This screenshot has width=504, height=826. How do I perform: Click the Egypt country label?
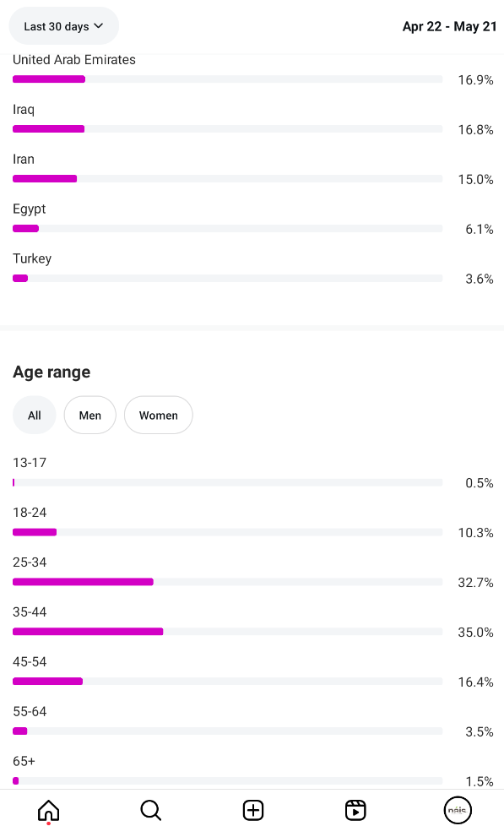[x=30, y=209]
